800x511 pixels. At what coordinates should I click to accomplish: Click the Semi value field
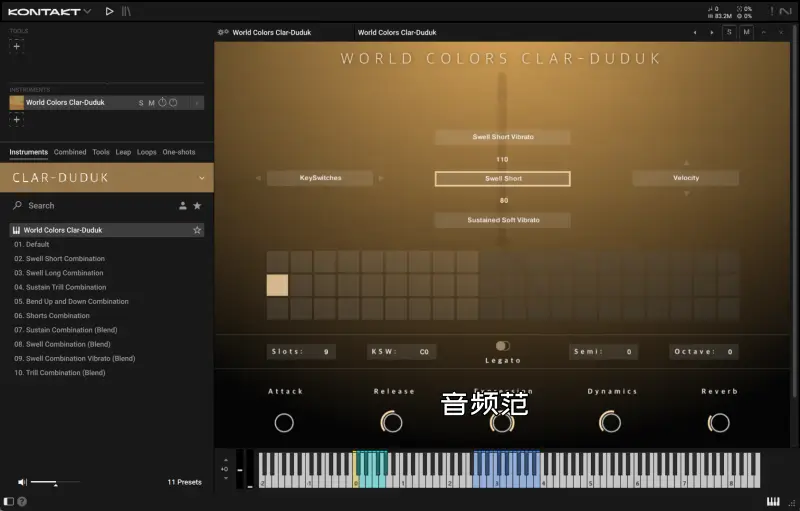[x=603, y=351]
